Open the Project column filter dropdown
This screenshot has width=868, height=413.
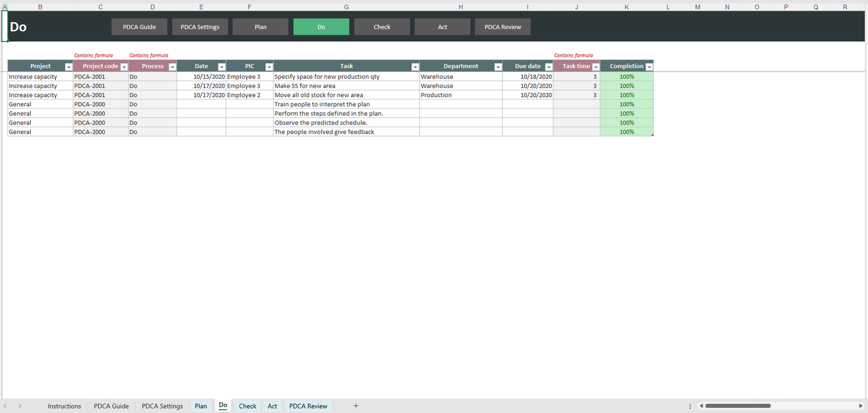[68, 67]
